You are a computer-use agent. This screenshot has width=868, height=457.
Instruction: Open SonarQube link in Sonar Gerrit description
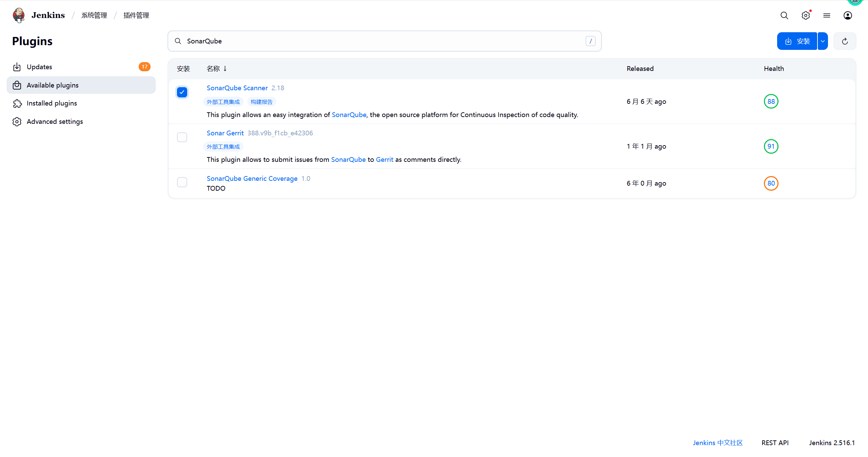point(348,159)
